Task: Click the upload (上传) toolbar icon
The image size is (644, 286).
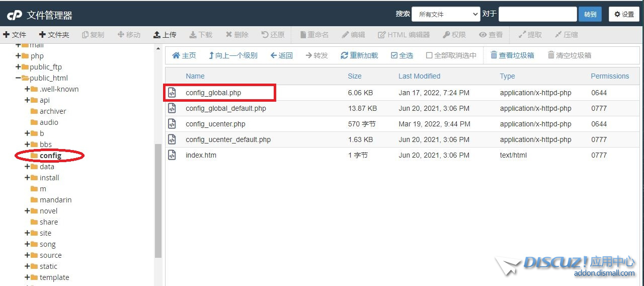Action: click(157, 35)
